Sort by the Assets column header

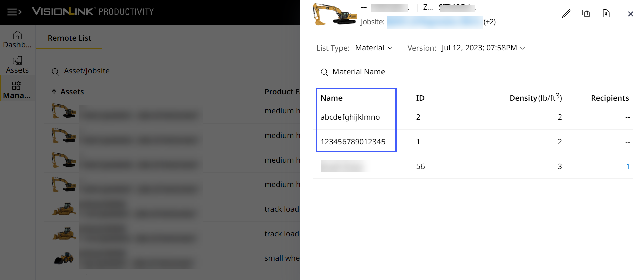[x=72, y=92]
